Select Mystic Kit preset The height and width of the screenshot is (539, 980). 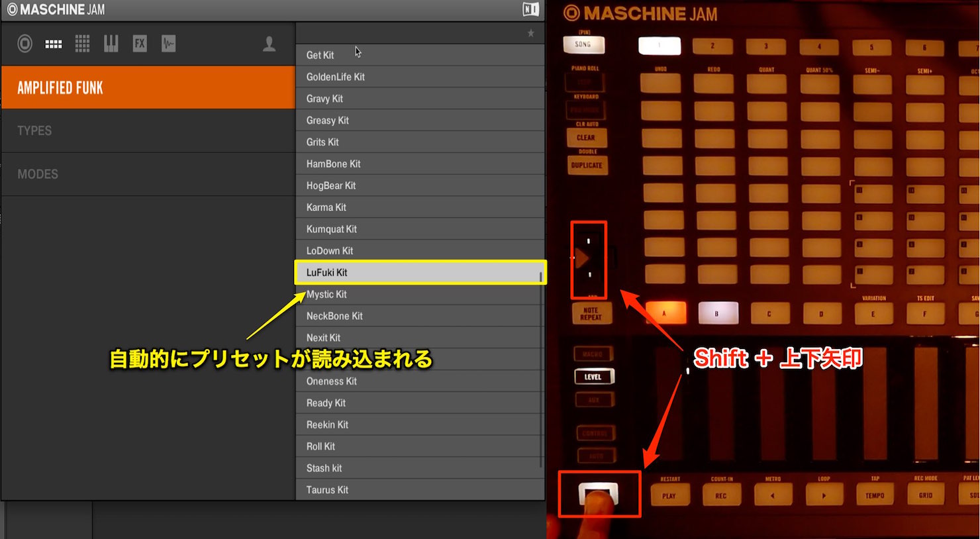(x=420, y=294)
